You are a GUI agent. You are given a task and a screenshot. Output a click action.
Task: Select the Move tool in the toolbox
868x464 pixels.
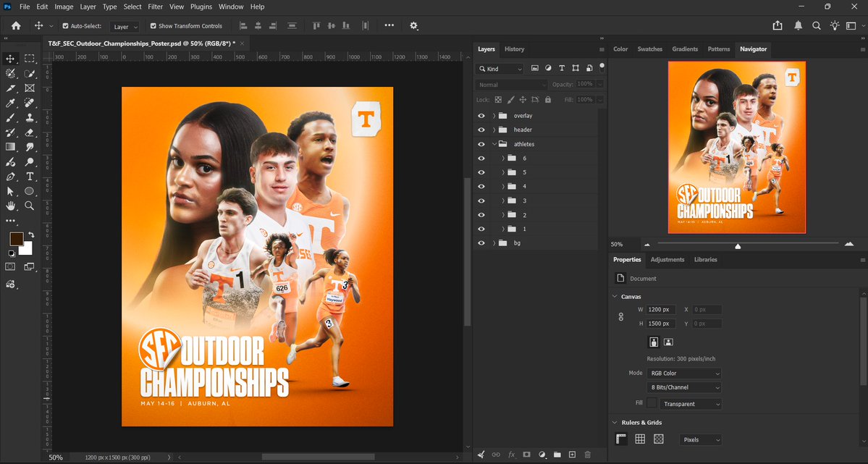pos(11,58)
